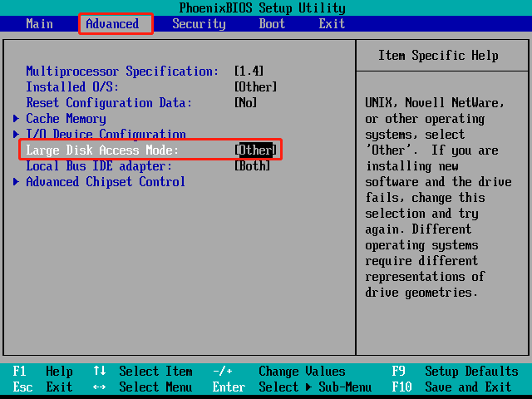
Task: Select Local Bus IDE adapter label
Action: (99, 166)
